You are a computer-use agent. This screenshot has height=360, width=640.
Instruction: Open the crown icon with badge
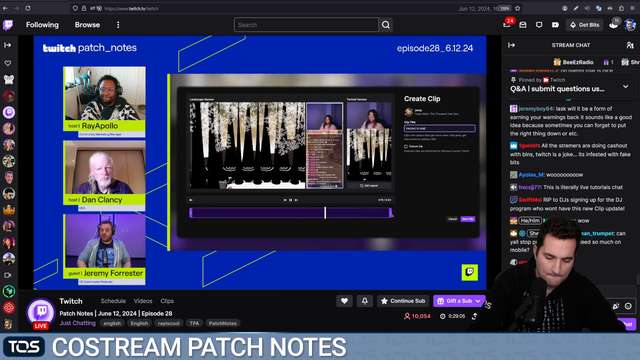614,24
